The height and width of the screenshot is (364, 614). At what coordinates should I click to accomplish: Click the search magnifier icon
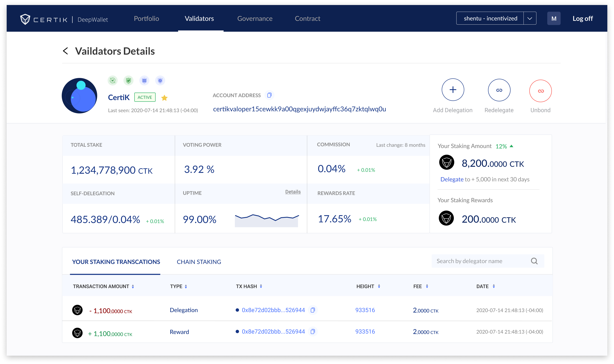pos(534,261)
